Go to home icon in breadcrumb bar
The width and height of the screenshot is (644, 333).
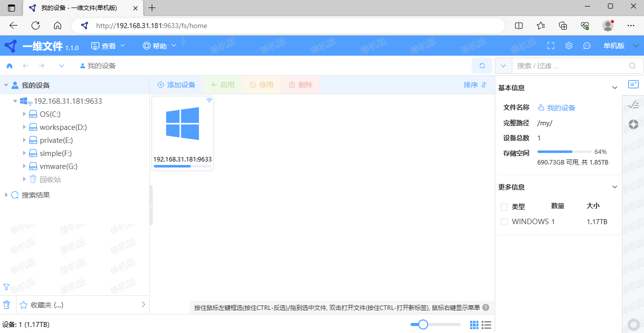tap(10, 66)
